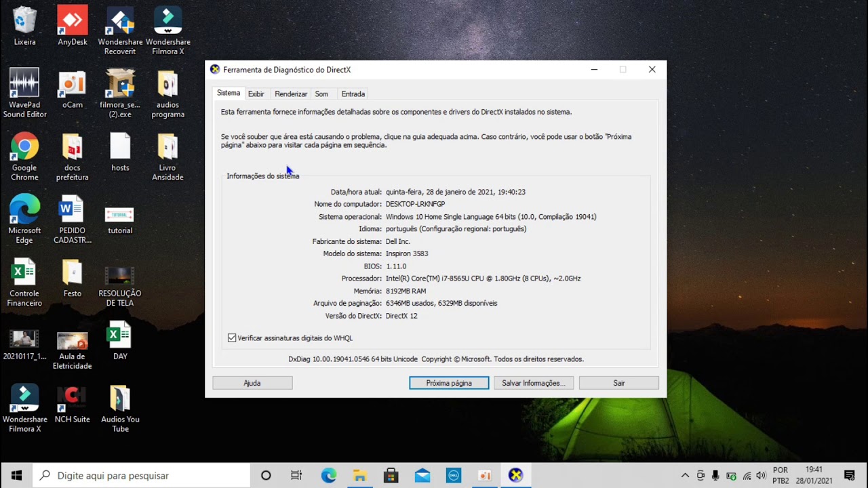Click the 'Inspiron 3583' model text
The width and height of the screenshot is (868, 488).
[x=407, y=253]
